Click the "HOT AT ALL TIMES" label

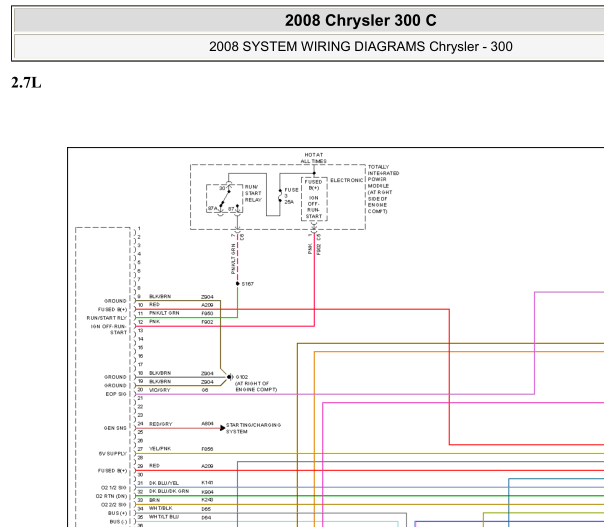(314, 158)
